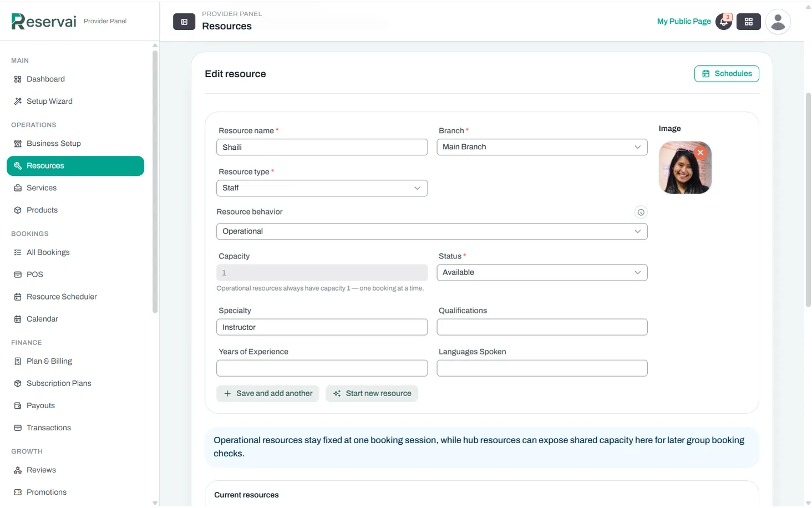
Task: Open Setup Wizard menu item
Action: pyautogui.click(x=75, y=101)
